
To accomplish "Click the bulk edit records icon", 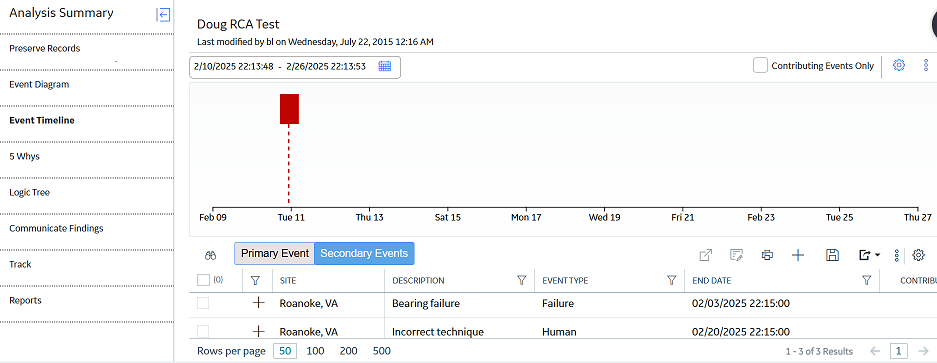I will click(x=736, y=255).
